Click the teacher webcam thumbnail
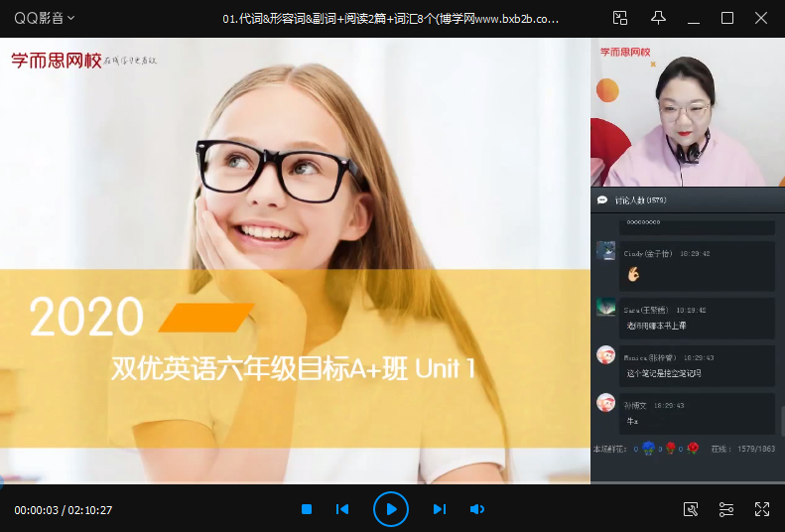Image resolution: width=785 pixels, height=532 pixels. [x=687, y=112]
